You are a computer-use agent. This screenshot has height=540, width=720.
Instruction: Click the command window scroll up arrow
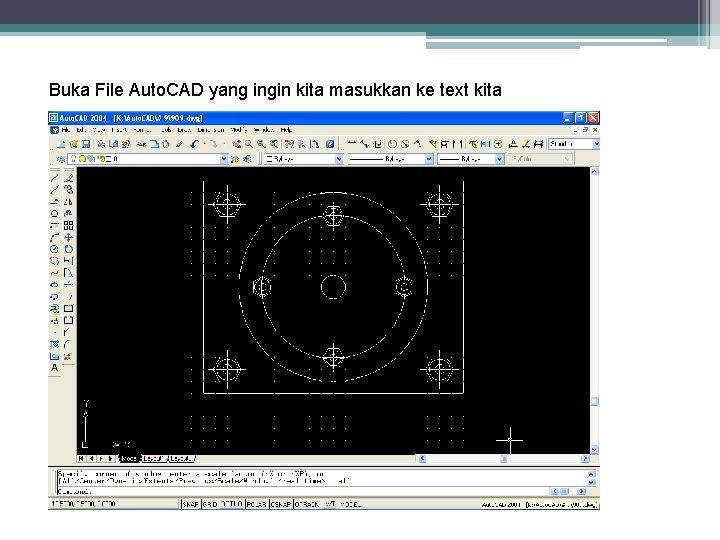[591, 474]
